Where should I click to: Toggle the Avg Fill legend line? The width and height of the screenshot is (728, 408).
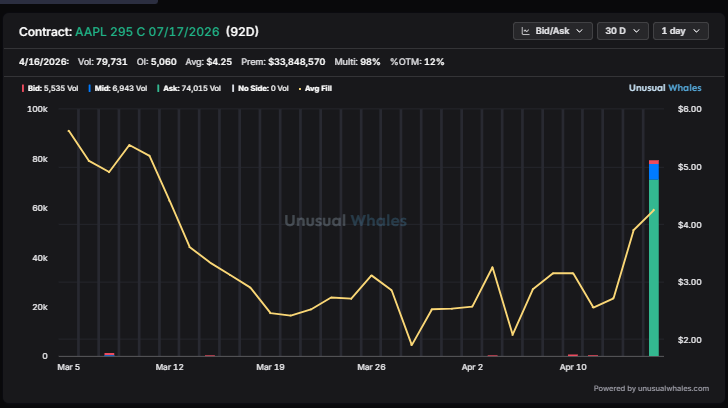point(315,88)
